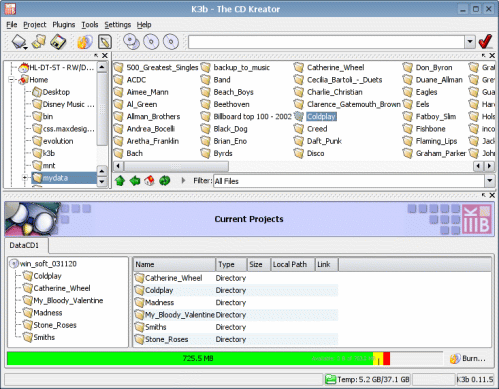Open the Project menu

pyautogui.click(x=35, y=25)
